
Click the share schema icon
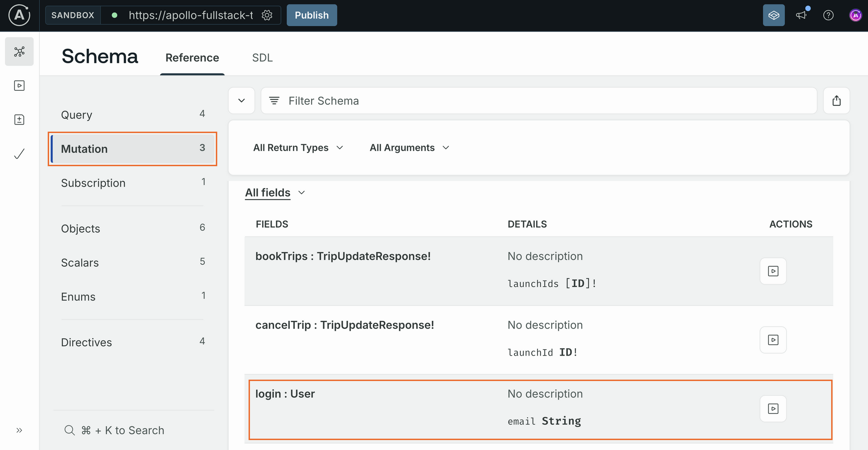(x=836, y=101)
